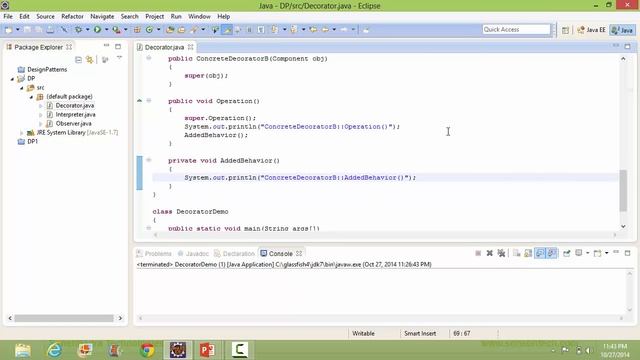Open Google Chrome from the taskbar
640x360 pixels.
(147, 350)
